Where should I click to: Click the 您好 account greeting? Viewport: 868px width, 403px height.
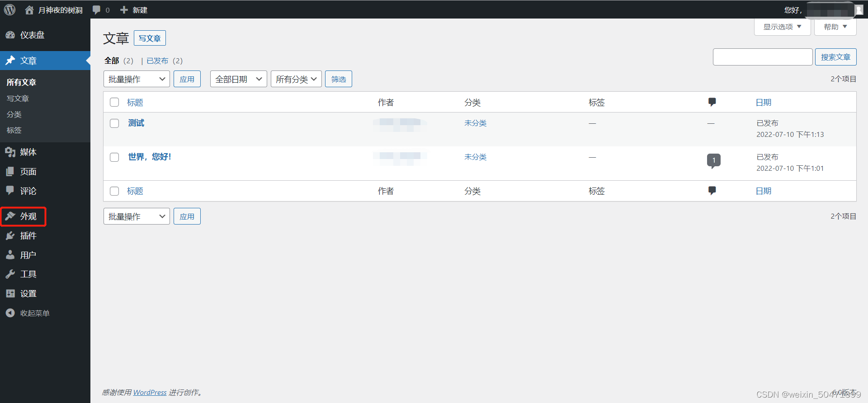point(793,10)
